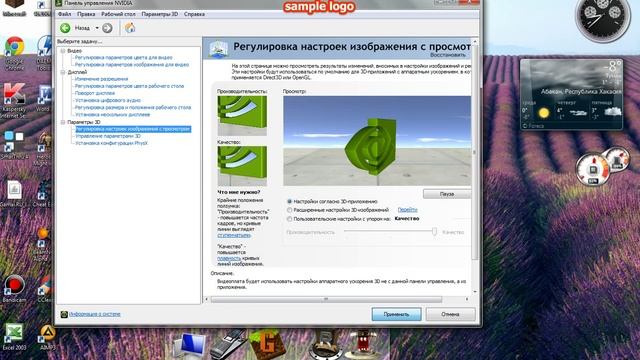Image resolution: width=640 pixels, height=360 pixels.
Task: Open the Информация о системе link
Action: pos(95,314)
